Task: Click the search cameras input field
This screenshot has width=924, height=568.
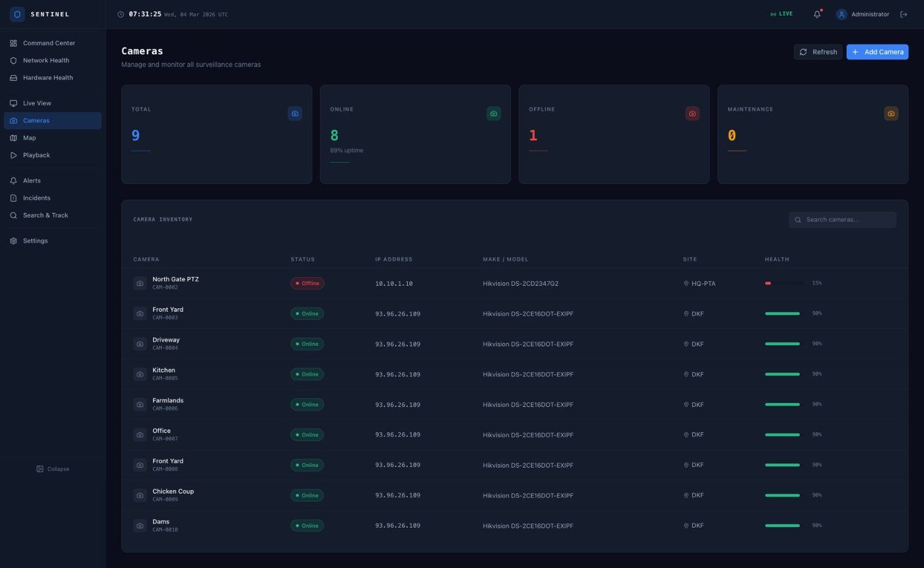Action: [843, 219]
